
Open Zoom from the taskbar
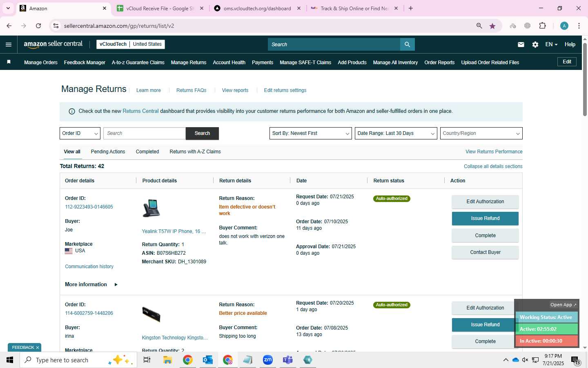(x=268, y=360)
